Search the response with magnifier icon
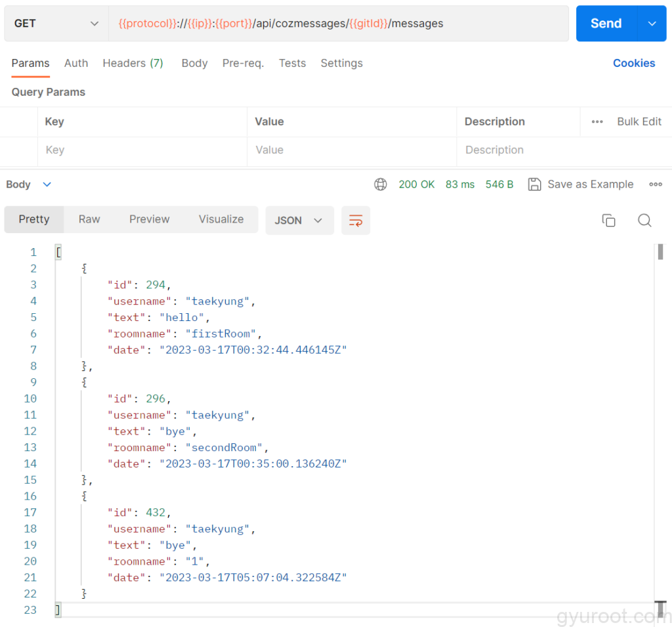The image size is (672, 627). point(644,221)
